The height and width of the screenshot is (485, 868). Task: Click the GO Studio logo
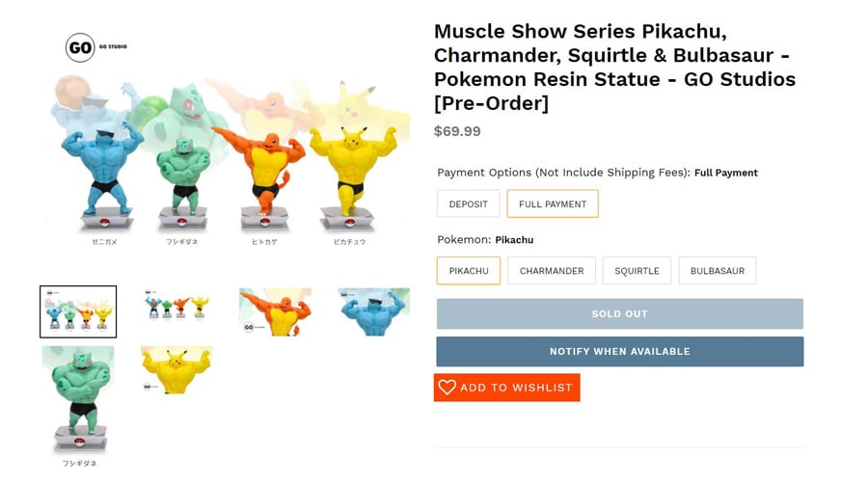(80, 46)
